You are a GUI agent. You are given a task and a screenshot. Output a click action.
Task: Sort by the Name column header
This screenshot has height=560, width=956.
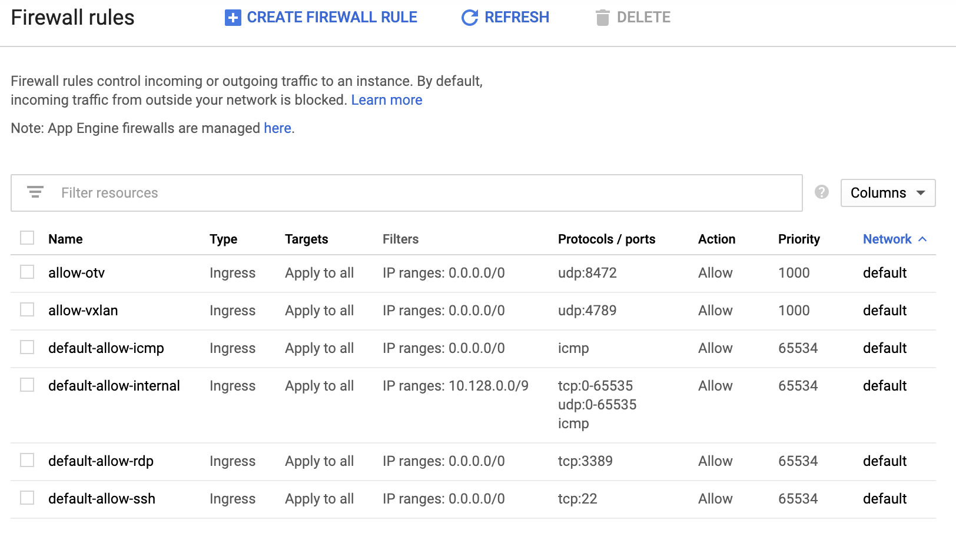pyautogui.click(x=65, y=239)
